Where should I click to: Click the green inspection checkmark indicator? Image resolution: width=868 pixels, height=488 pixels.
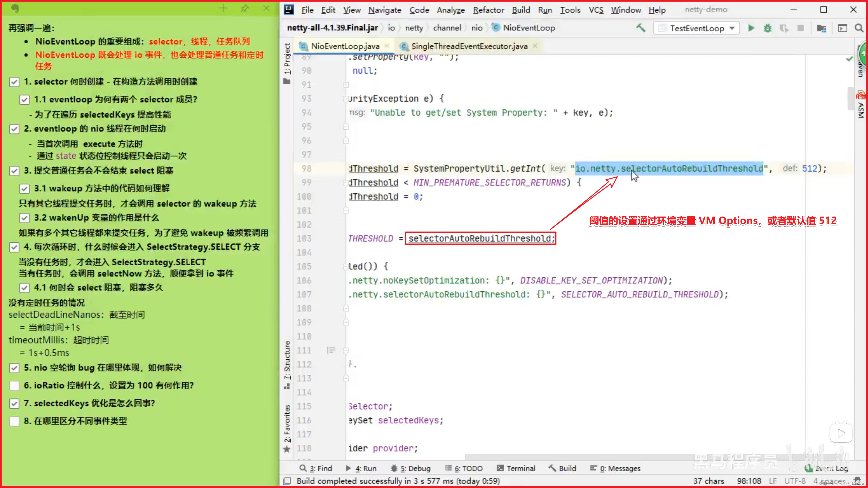849,59
